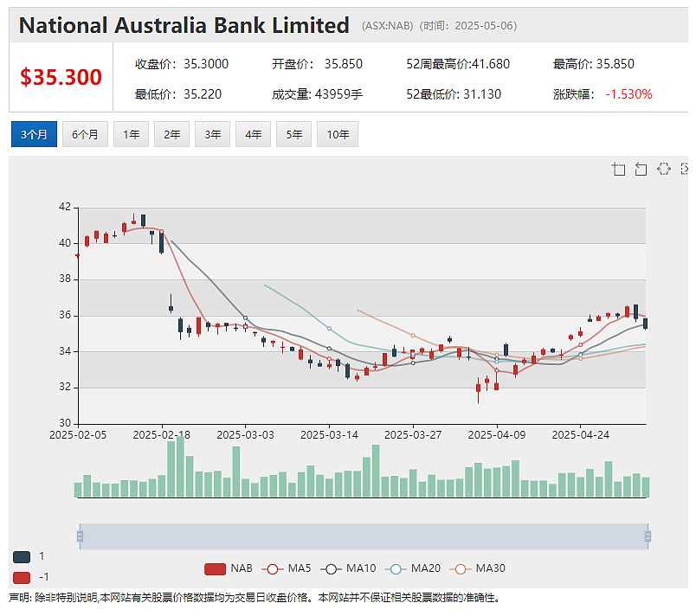Click the left data zoom slider handle
Image resolution: width=696 pixels, height=616 pixels.
[80, 536]
